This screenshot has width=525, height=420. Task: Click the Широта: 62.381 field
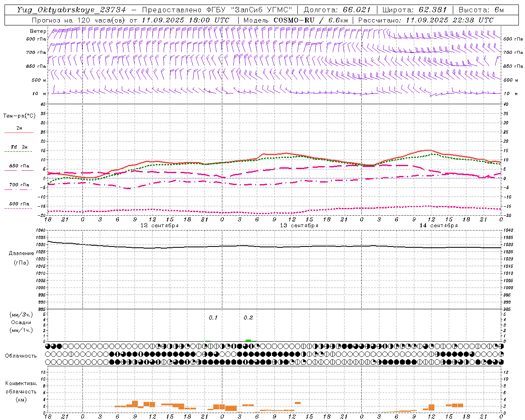tap(414, 10)
